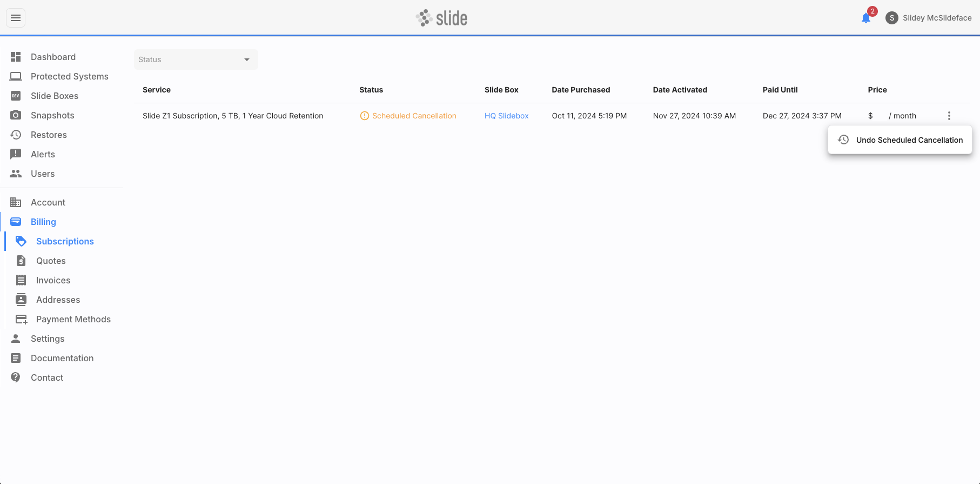Screen dimensions: 980x484
Task: Click the Documentation page icon
Action: click(16, 358)
